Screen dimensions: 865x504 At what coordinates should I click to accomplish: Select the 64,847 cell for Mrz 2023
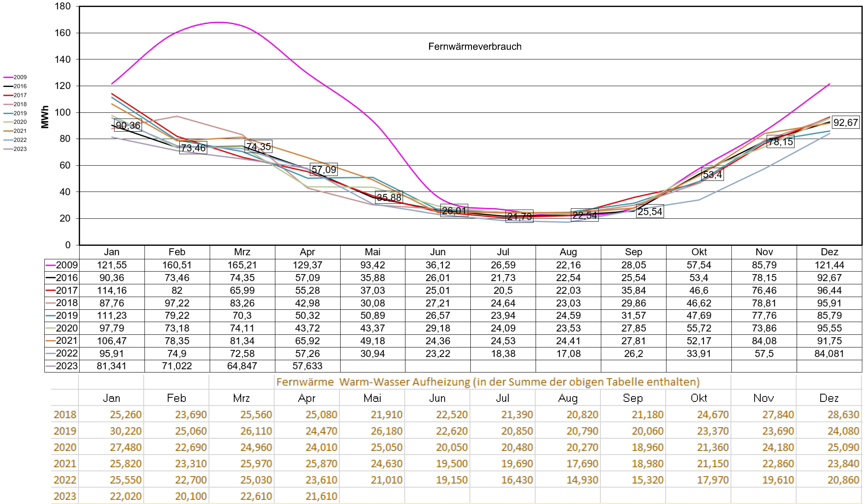(242, 366)
